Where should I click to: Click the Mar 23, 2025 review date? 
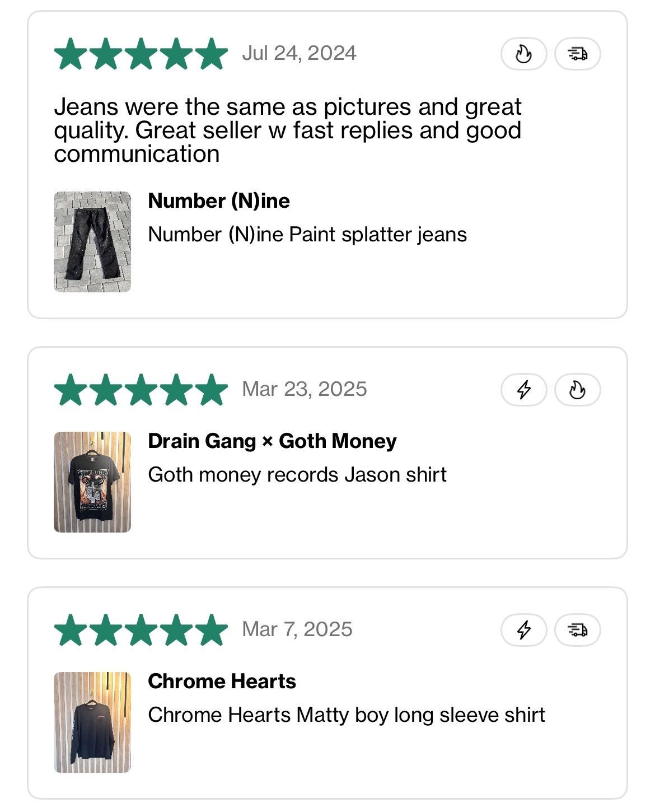(305, 389)
